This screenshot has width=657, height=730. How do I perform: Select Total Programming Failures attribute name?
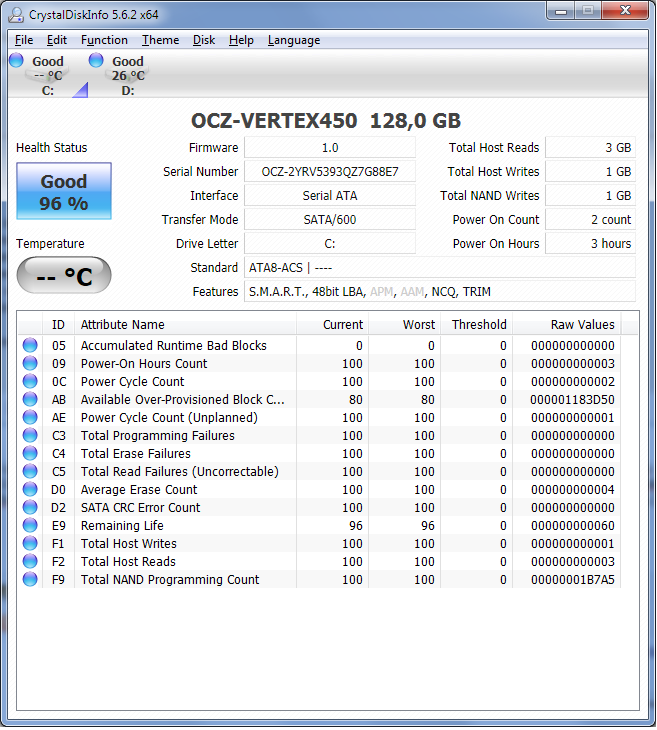(158, 435)
